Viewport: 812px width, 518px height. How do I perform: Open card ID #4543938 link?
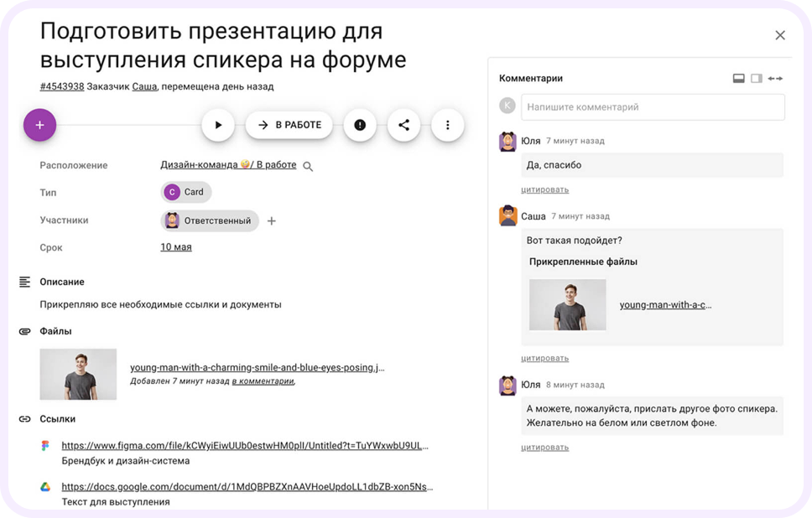point(62,86)
